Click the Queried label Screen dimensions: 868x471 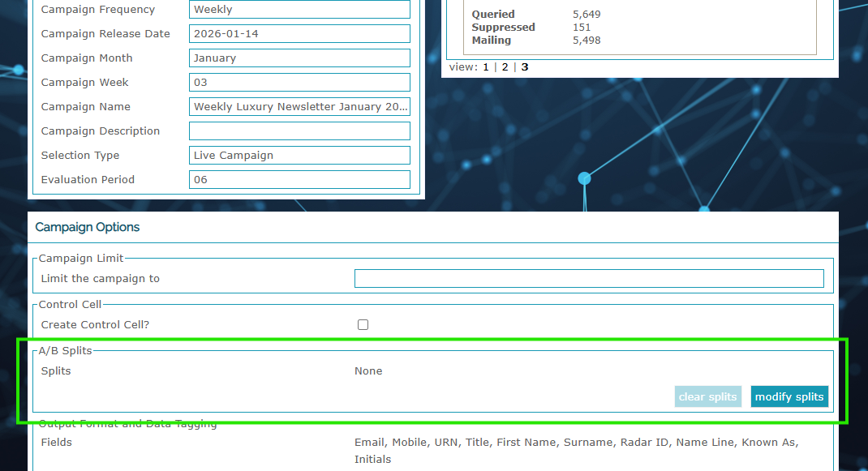pyautogui.click(x=493, y=15)
